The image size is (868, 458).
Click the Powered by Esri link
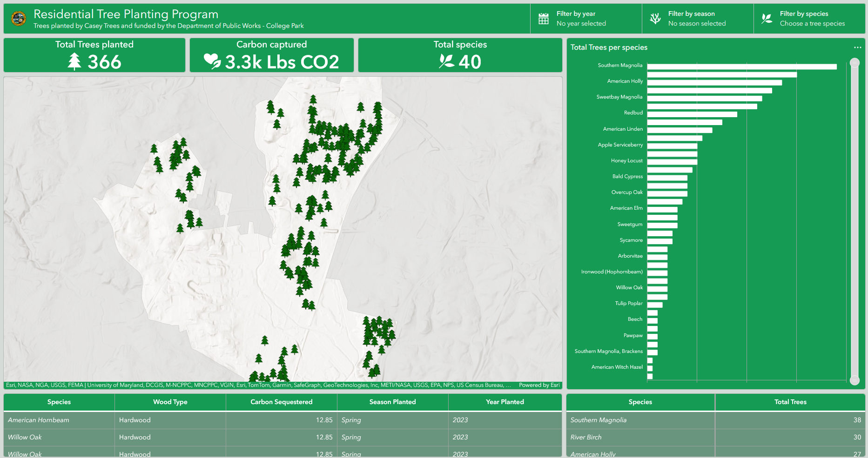click(x=539, y=385)
